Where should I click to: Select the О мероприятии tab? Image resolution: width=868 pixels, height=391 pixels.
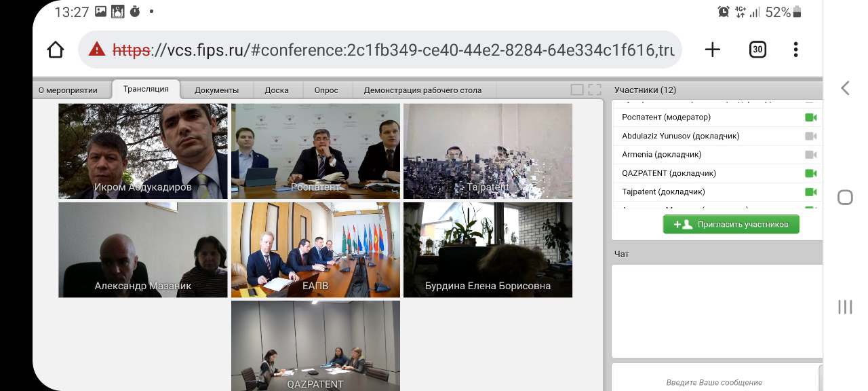(68, 90)
